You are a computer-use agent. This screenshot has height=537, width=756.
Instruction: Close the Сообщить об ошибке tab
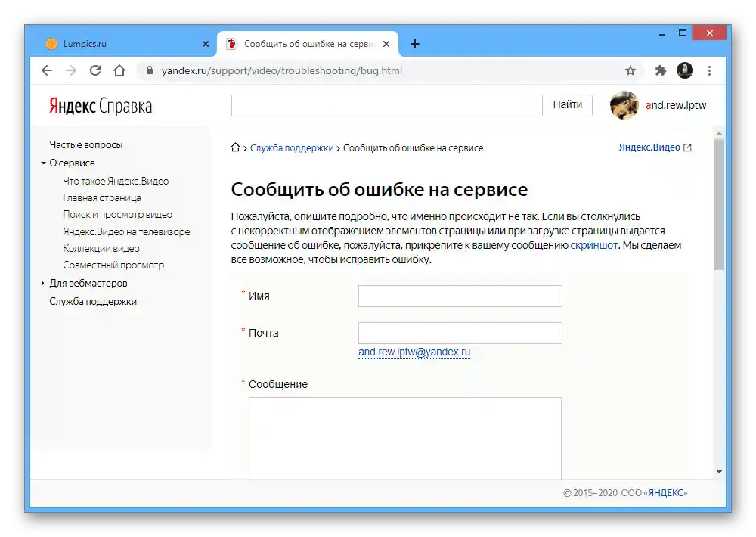(x=386, y=44)
